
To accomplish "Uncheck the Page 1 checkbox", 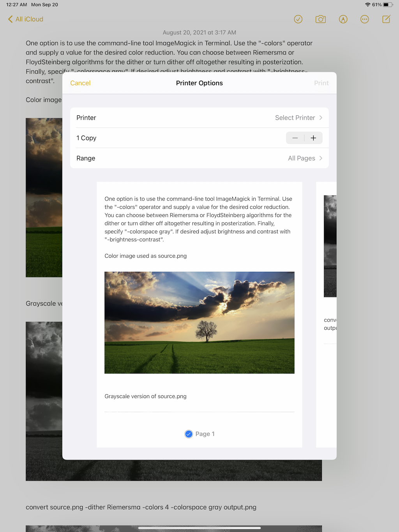I will tap(189, 434).
